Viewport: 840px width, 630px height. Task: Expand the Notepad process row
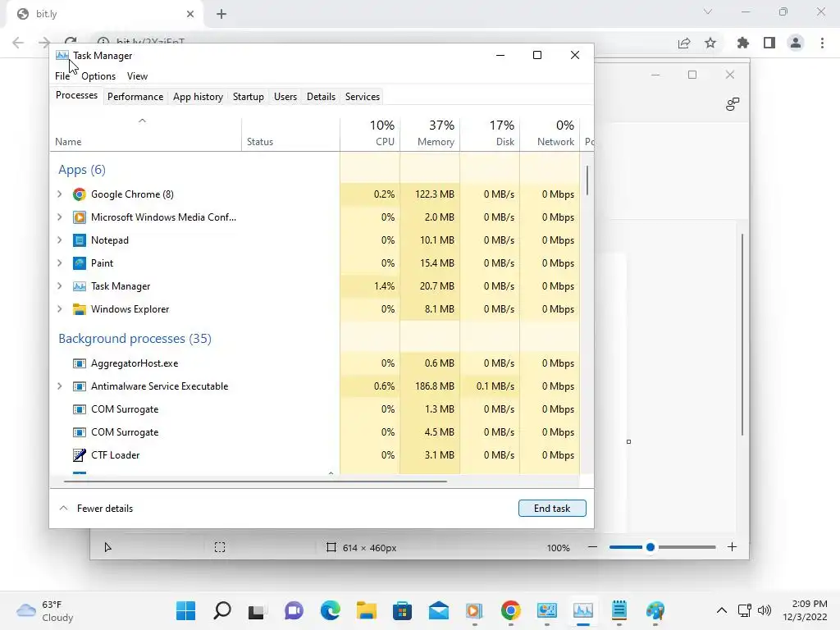[x=59, y=240]
